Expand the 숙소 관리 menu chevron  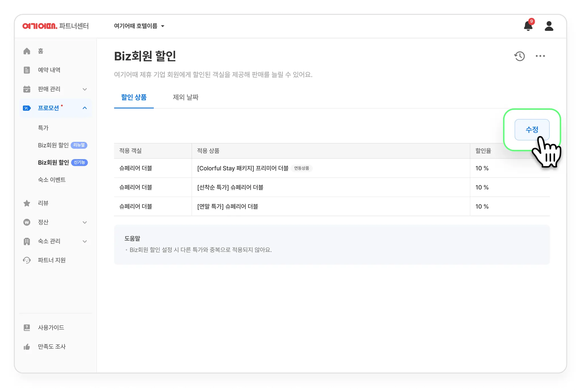pyautogui.click(x=85, y=241)
